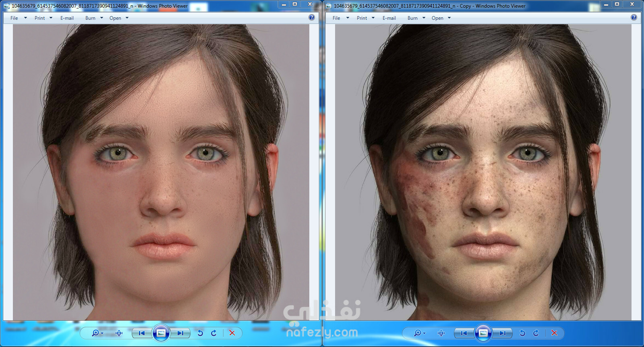Minimize the right Copy Photo Viewer window
This screenshot has width=644, height=347.
click(x=606, y=4)
